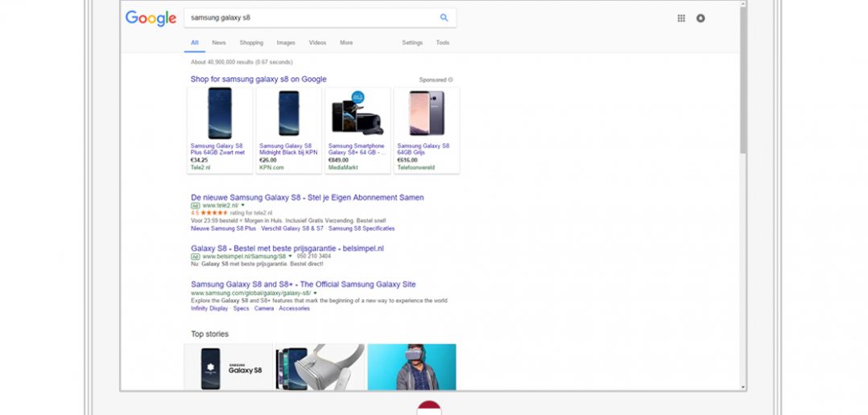Open the Infinity Display sitelink
The width and height of the screenshot is (868, 415).
tap(209, 308)
